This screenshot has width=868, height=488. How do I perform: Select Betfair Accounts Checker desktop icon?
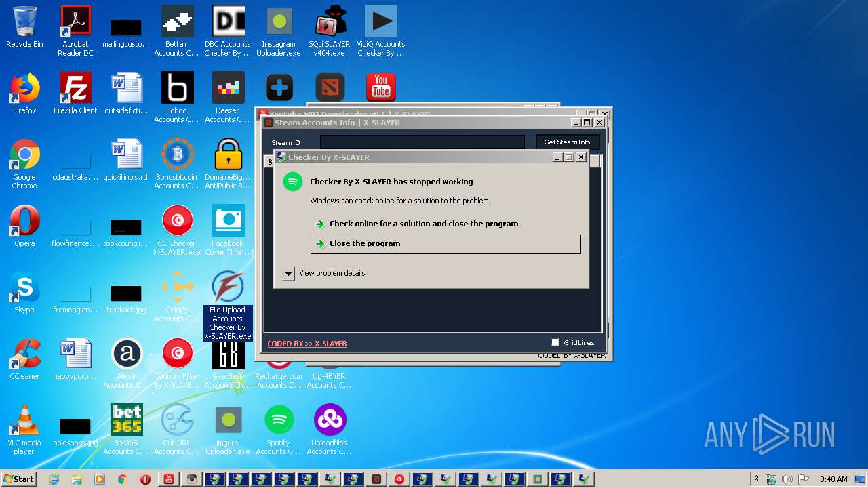[x=176, y=30]
